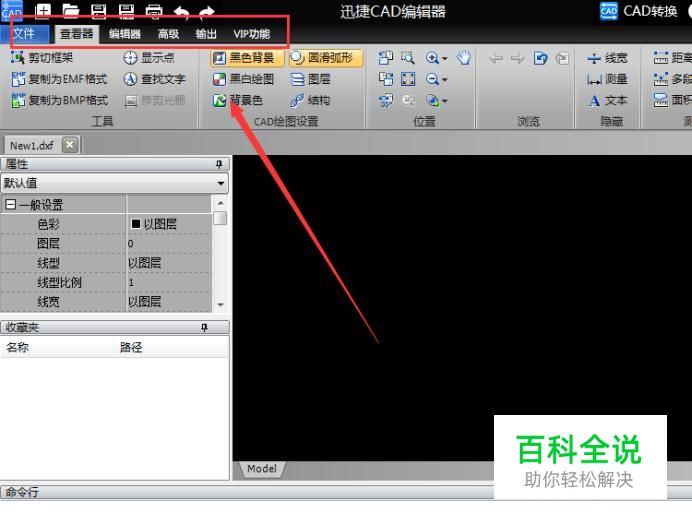Click the 线型 value 以图层

click(x=169, y=263)
